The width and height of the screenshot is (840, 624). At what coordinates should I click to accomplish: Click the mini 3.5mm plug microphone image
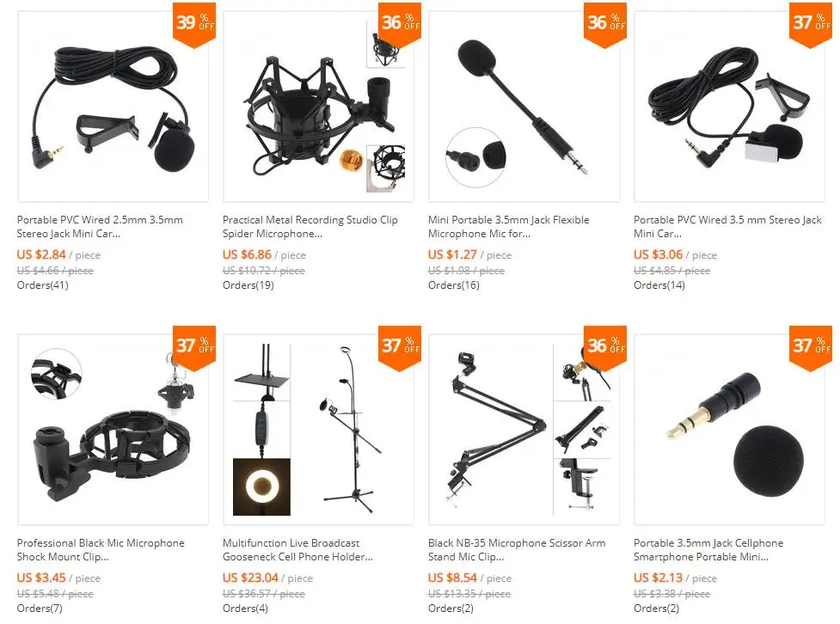pyautogui.click(x=729, y=430)
